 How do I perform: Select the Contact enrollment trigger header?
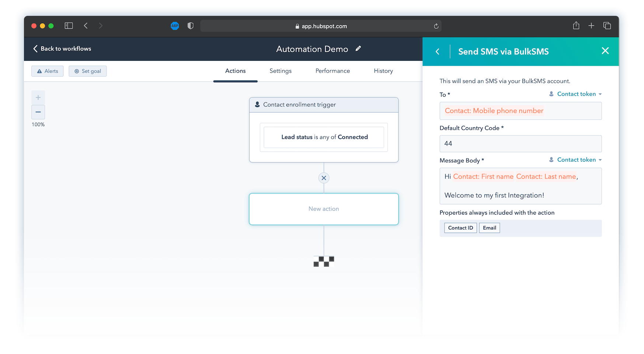click(324, 105)
